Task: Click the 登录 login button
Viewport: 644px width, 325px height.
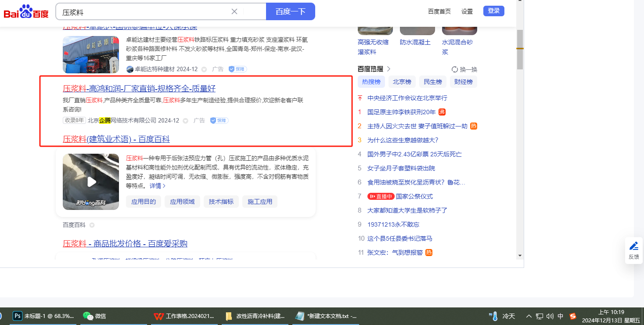Action: [494, 11]
